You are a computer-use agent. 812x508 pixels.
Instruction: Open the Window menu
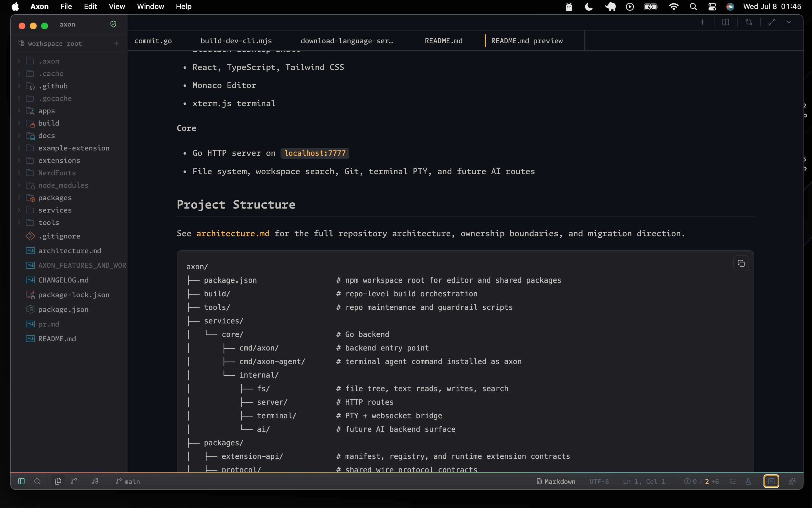coord(150,6)
